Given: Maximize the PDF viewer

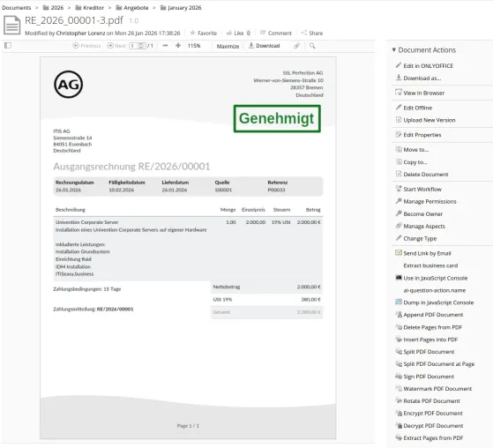Looking at the screenshot, I should 228,46.
